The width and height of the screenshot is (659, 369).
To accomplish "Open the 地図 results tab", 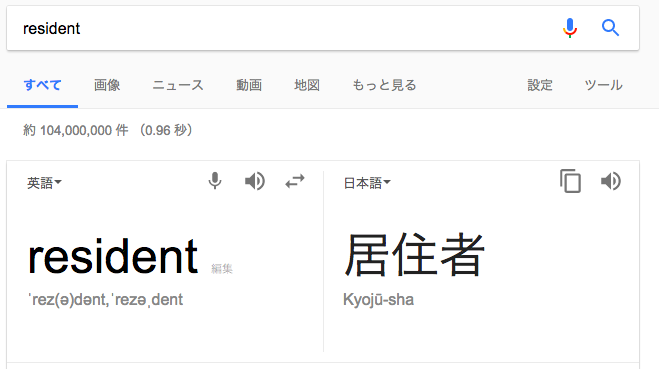I will [307, 85].
